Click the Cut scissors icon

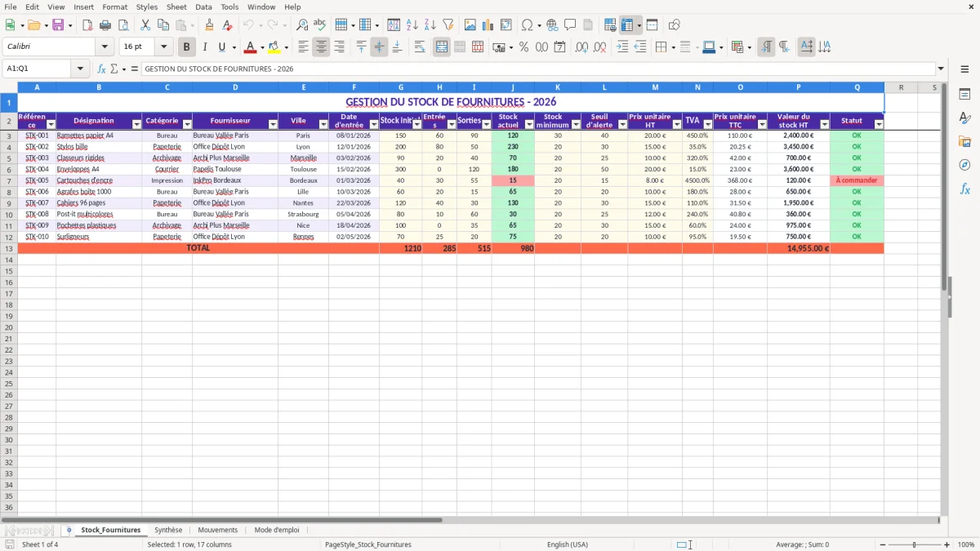pos(145,25)
